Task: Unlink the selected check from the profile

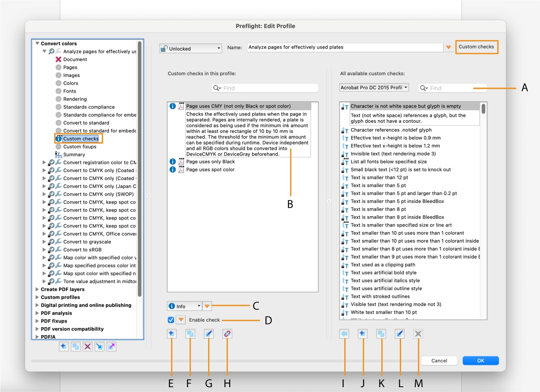Action: (x=227, y=333)
